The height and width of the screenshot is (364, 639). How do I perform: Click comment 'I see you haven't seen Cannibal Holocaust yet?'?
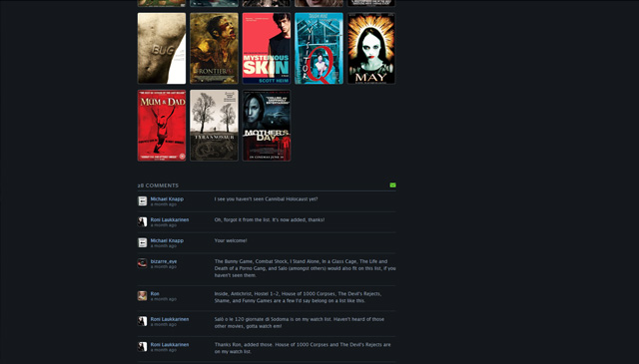pyautogui.click(x=267, y=199)
